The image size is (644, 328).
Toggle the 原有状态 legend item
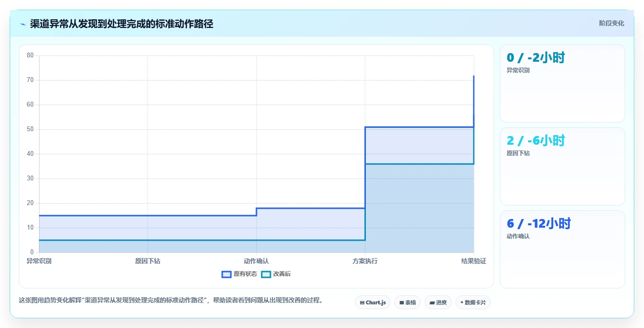239,274
